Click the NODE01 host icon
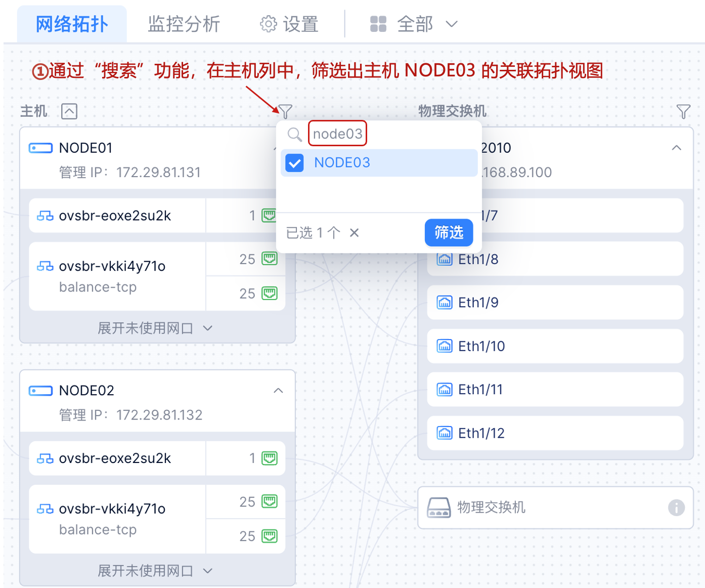This screenshot has width=705, height=588. 40,148
